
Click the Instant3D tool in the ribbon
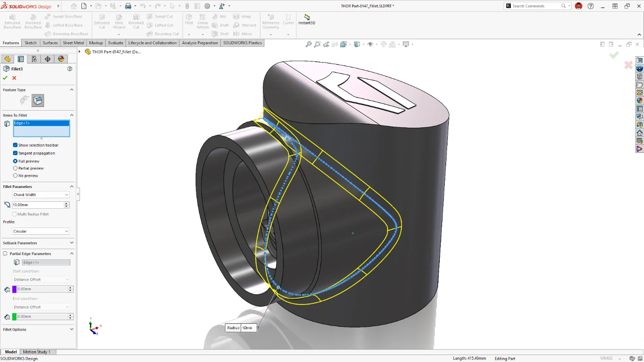click(307, 19)
